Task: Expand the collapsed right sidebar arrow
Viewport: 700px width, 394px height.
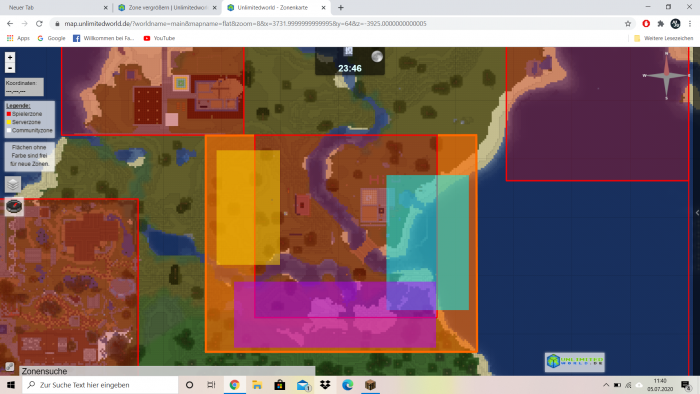Action: point(697,213)
